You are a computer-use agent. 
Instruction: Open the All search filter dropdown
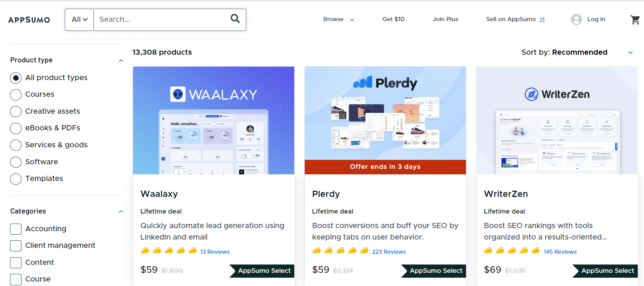pyautogui.click(x=79, y=19)
